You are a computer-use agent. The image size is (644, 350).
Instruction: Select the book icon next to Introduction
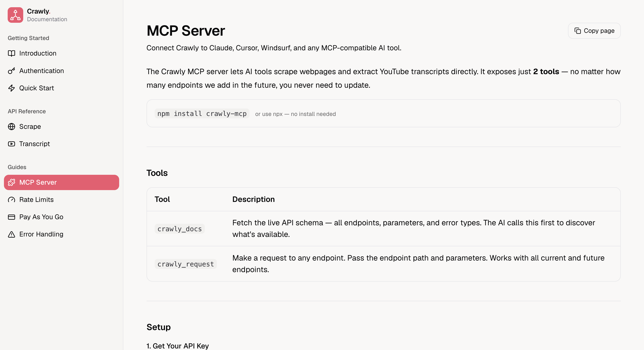tap(11, 53)
